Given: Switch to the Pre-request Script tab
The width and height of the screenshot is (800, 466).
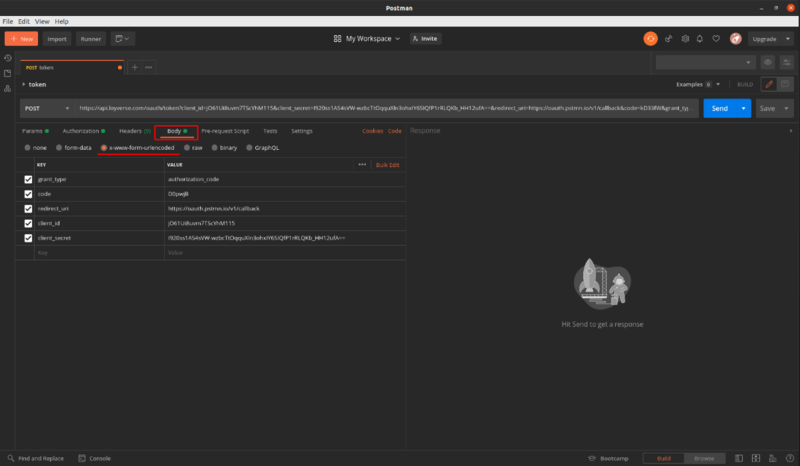Looking at the screenshot, I should (225, 131).
